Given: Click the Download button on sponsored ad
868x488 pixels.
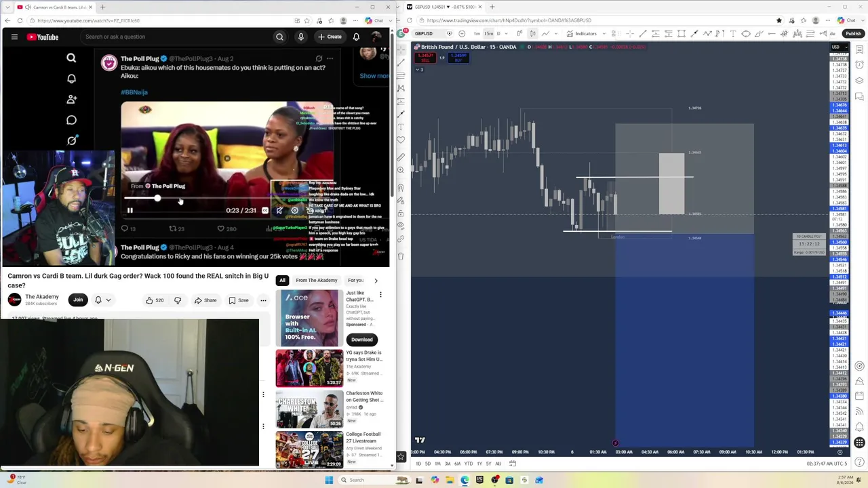Looking at the screenshot, I should (362, 340).
